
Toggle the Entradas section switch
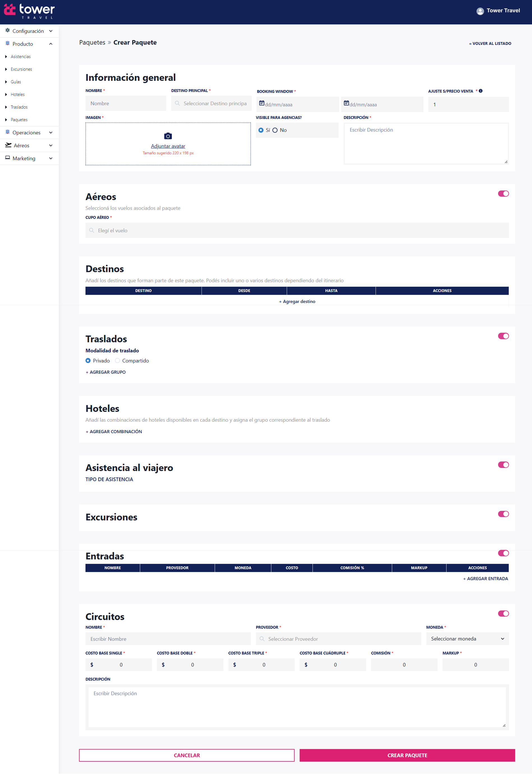click(503, 553)
